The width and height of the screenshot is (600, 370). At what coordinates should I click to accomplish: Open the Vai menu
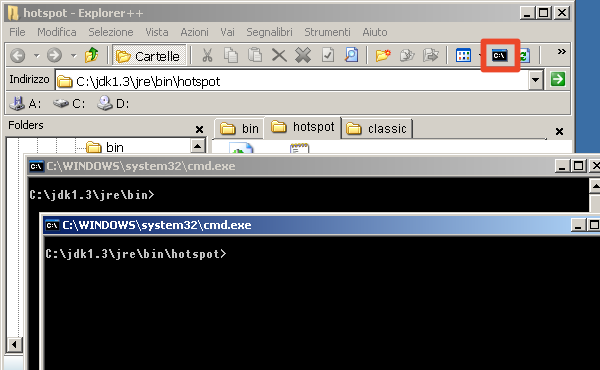click(x=227, y=32)
